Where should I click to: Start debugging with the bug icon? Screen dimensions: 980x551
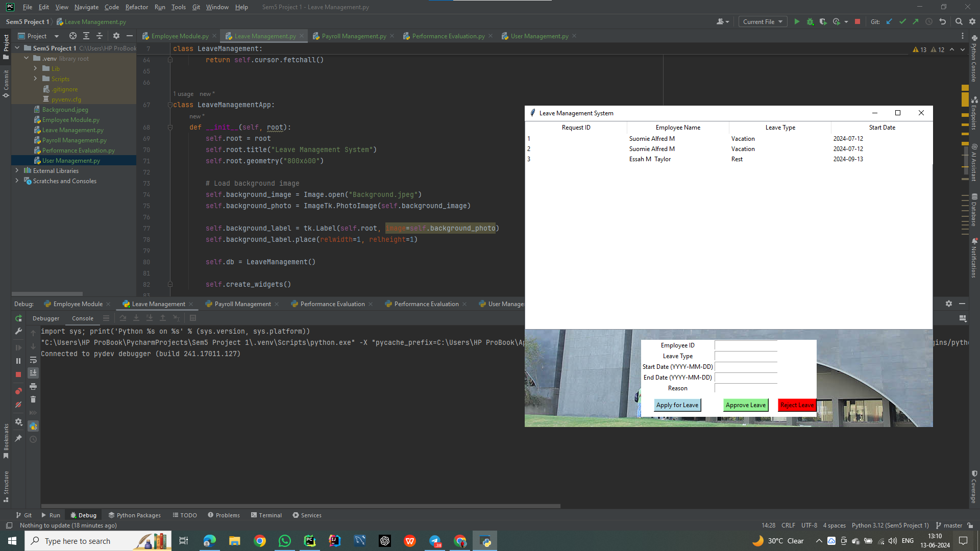click(x=810, y=21)
